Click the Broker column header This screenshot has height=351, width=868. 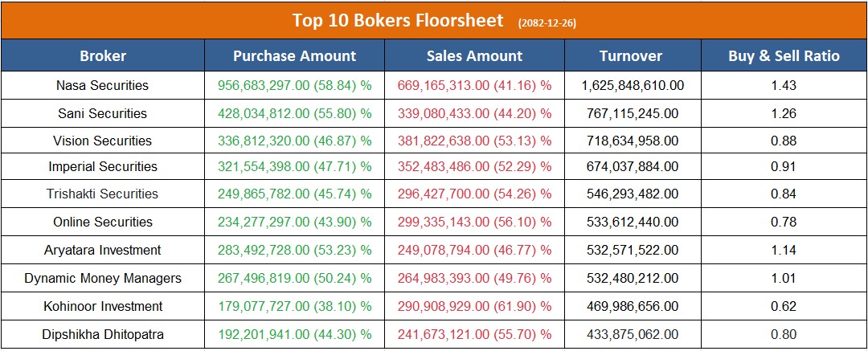[x=103, y=55]
